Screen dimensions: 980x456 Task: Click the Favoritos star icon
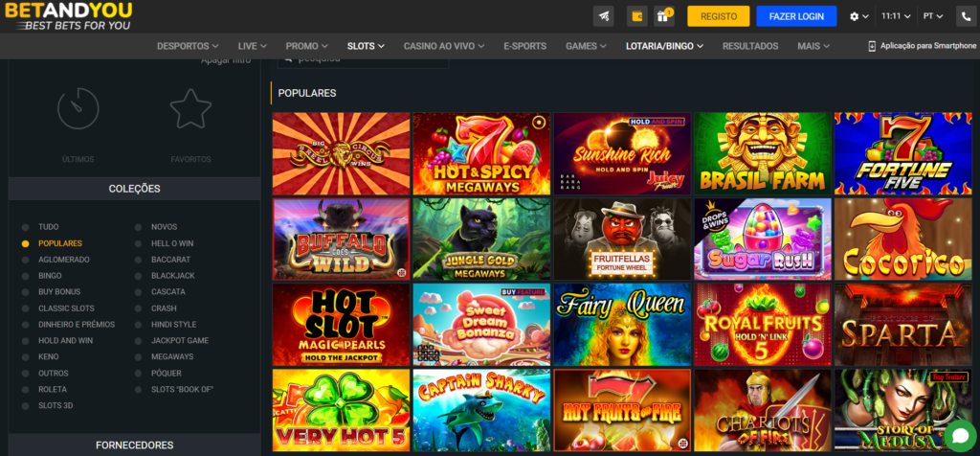[x=190, y=109]
